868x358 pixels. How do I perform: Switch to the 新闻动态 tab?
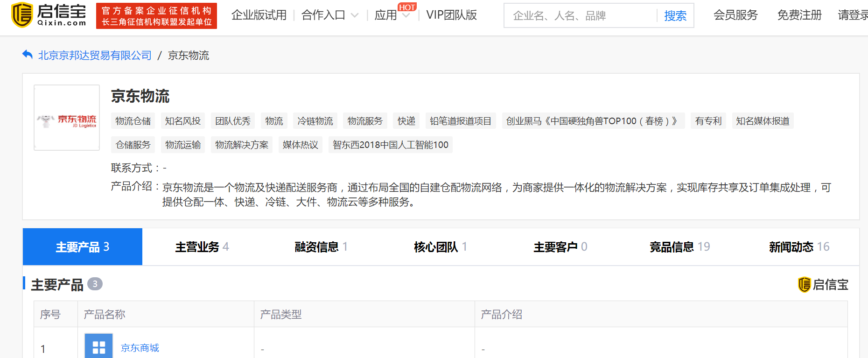pyautogui.click(x=799, y=246)
